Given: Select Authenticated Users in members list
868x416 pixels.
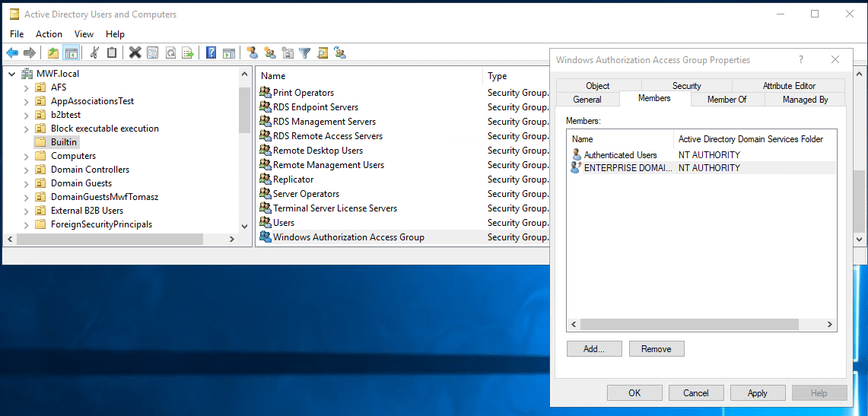Looking at the screenshot, I should pos(620,154).
